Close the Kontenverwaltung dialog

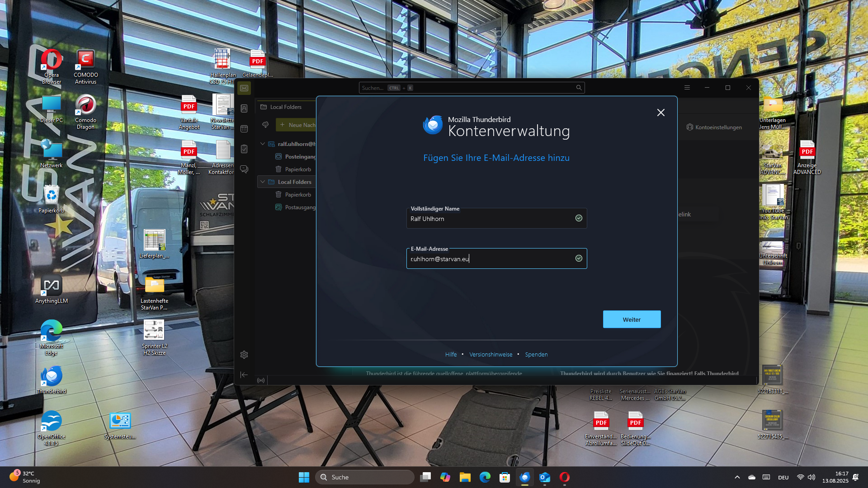[x=660, y=113]
